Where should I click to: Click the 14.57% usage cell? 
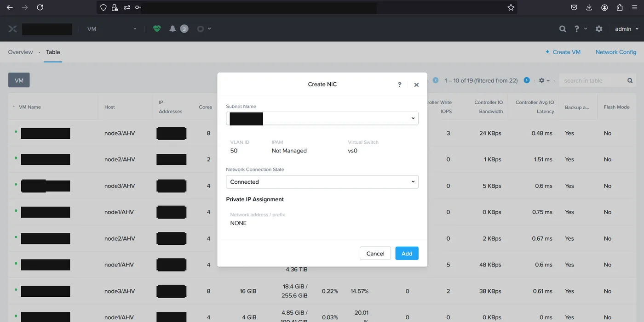(359, 291)
